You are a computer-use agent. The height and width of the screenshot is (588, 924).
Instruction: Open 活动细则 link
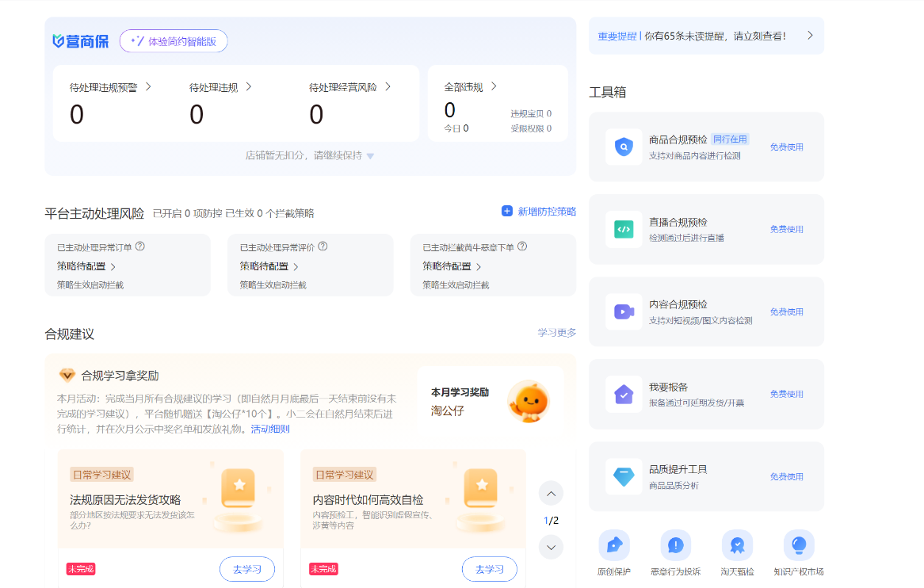coord(270,429)
